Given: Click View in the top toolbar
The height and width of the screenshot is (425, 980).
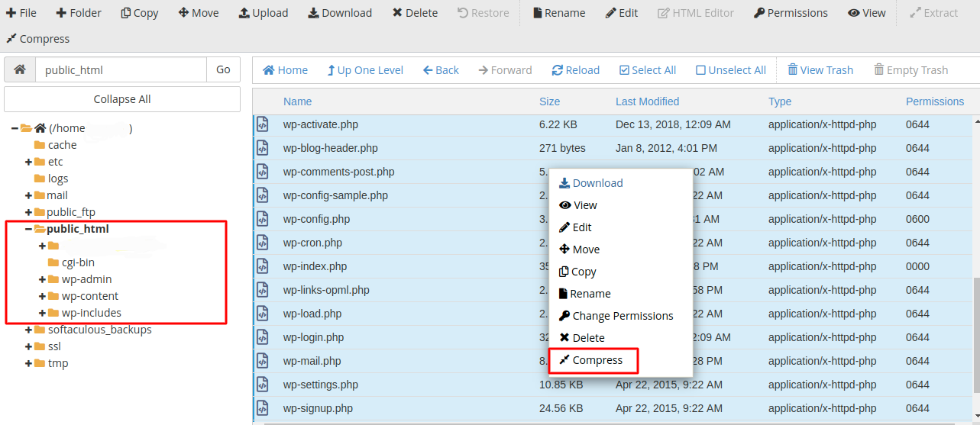Looking at the screenshot, I should (x=867, y=13).
